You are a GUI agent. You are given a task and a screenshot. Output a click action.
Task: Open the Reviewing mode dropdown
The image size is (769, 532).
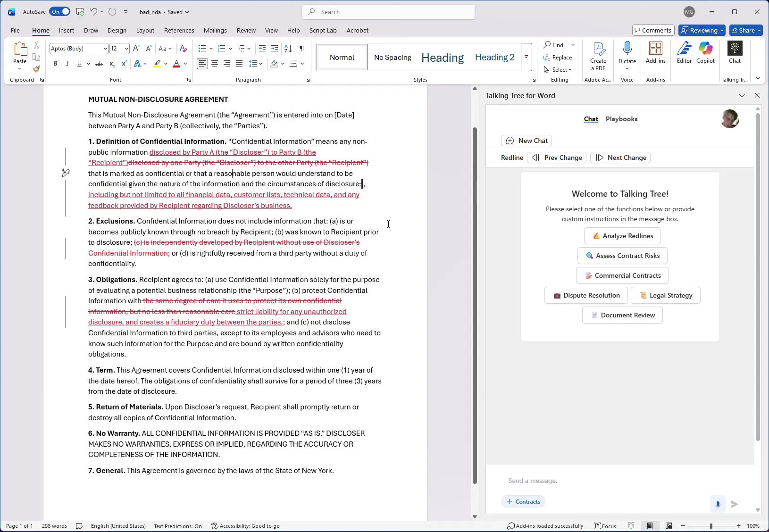pyautogui.click(x=702, y=30)
